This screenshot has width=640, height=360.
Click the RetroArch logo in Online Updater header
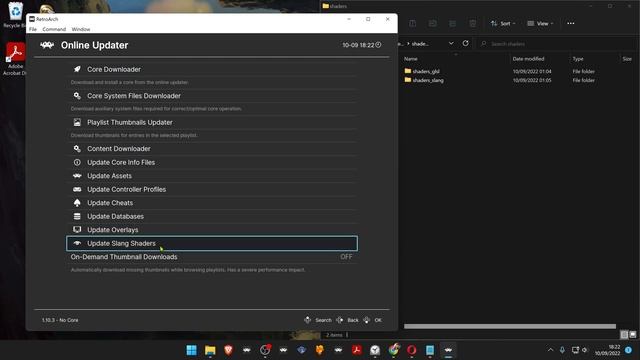point(47,45)
